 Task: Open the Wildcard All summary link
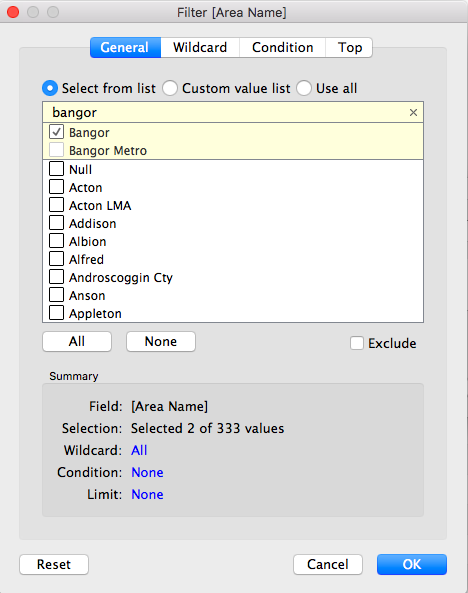click(x=139, y=450)
